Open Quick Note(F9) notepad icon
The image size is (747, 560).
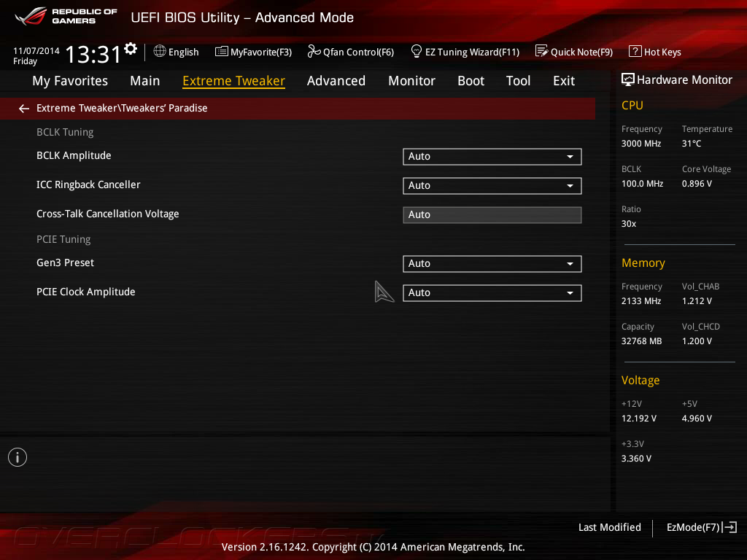point(542,51)
